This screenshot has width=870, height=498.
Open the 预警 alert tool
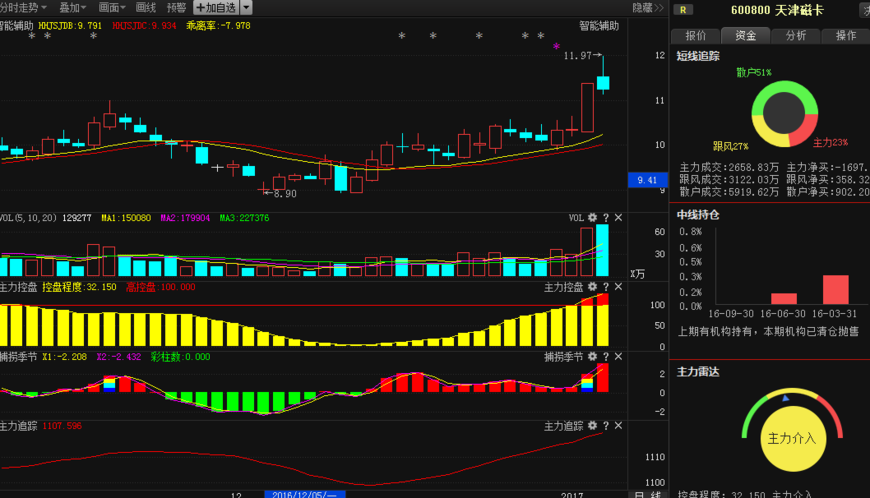176,8
